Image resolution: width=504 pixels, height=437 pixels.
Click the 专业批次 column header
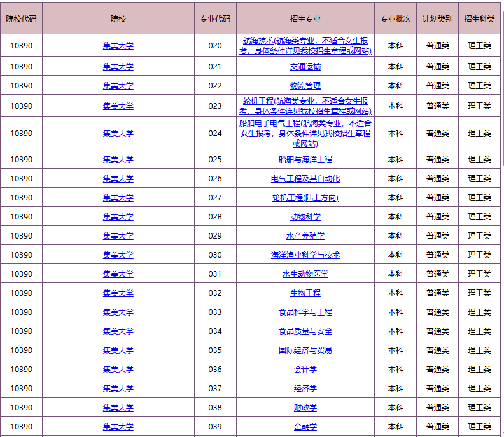point(396,18)
